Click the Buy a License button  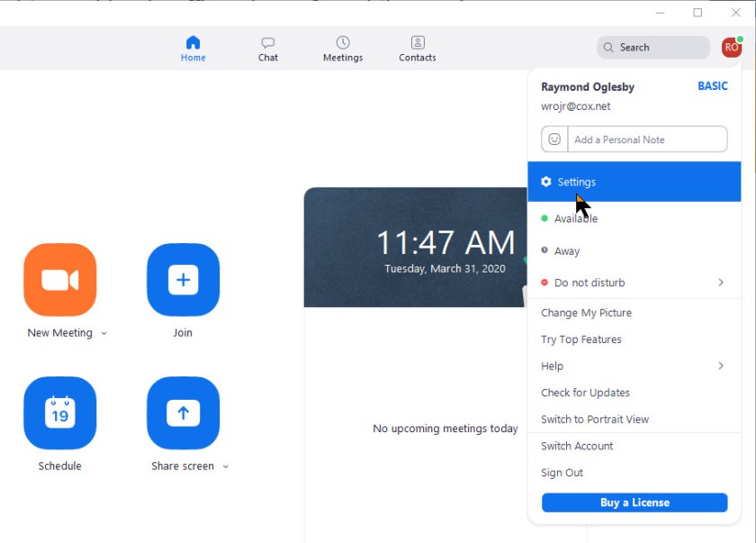click(x=634, y=502)
